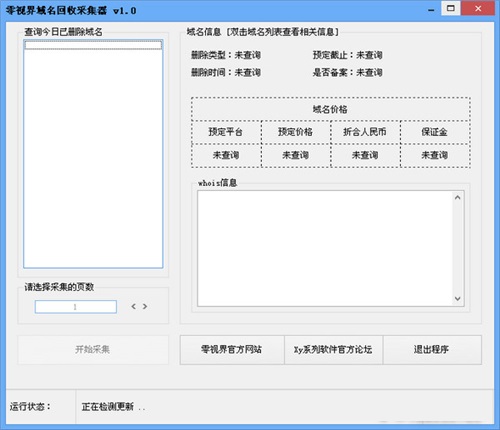Click the 保证金 column header
Image resolution: width=500 pixels, height=430 pixels.
pos(435,132)
